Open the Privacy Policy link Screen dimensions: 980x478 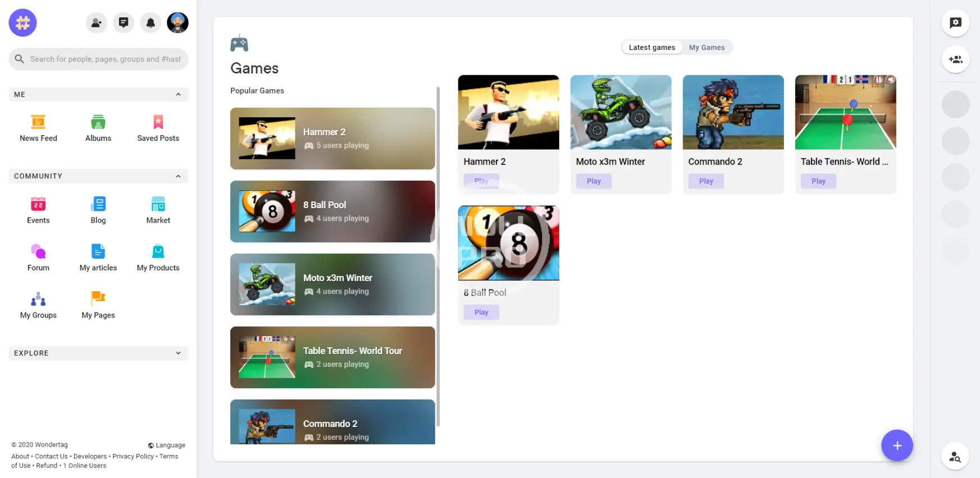133,457
